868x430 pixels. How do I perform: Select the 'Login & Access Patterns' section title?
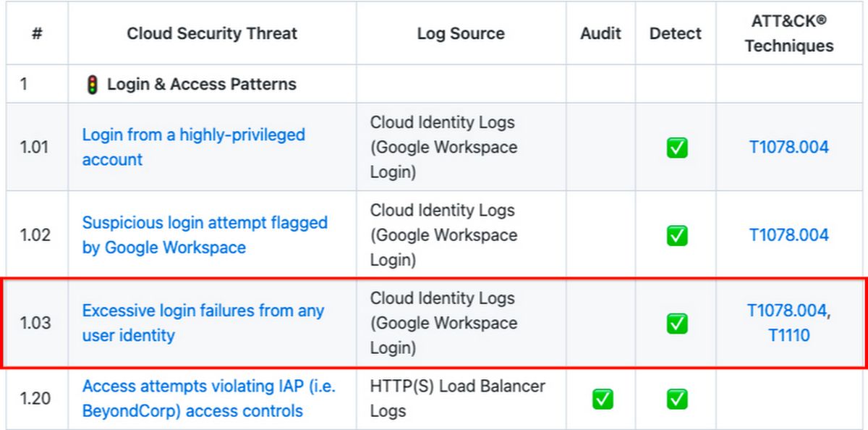tap(202, 85)
